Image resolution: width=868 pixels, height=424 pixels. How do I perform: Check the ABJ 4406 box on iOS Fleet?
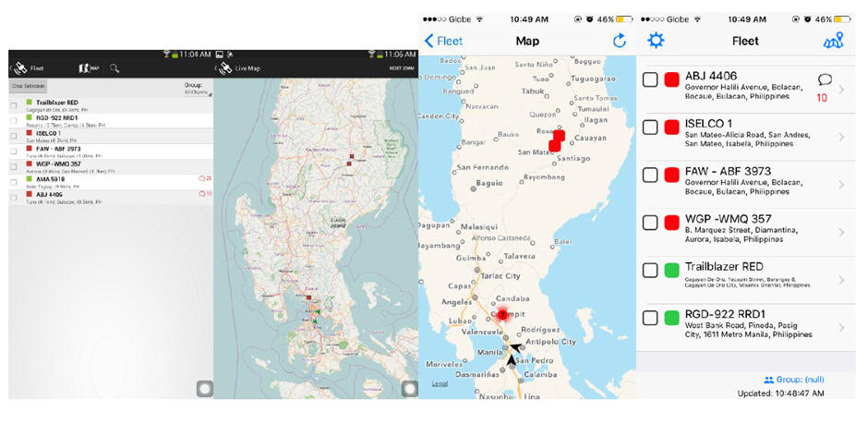point(650,80)
